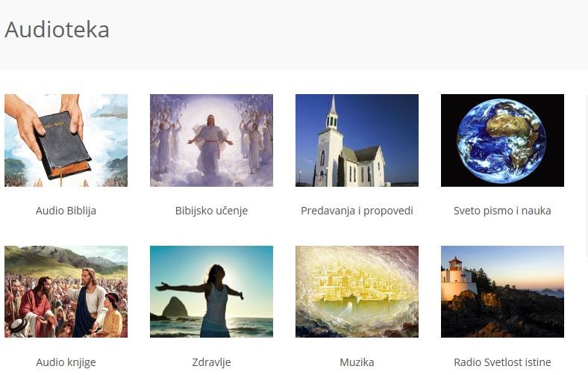
Task: Open the Earth globe image
Action: [502, 140]
